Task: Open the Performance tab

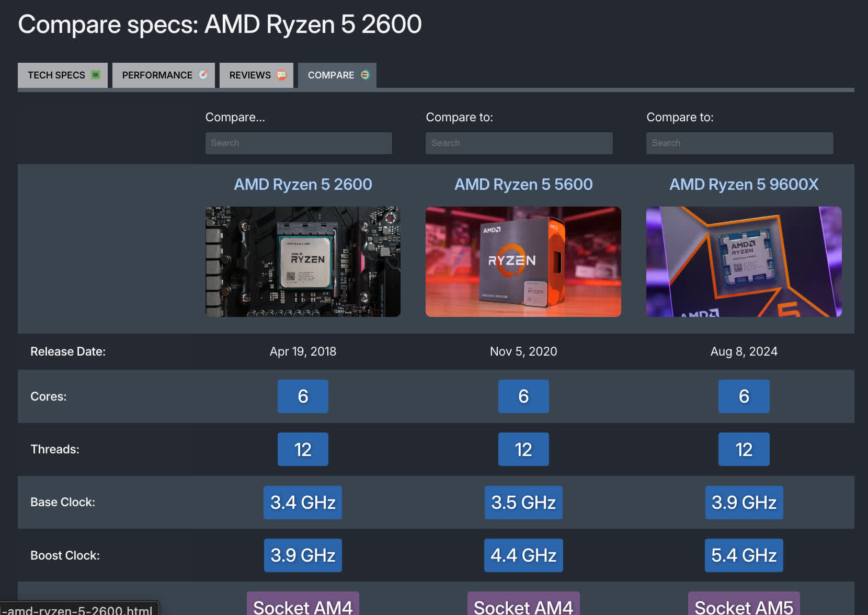Action: 157,75
